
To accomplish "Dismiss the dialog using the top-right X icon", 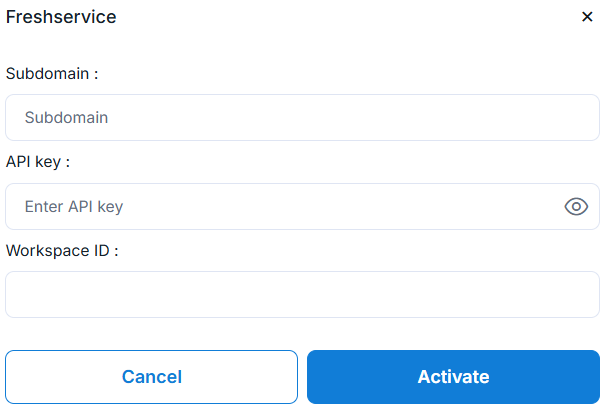I will [x=587, y=17].
